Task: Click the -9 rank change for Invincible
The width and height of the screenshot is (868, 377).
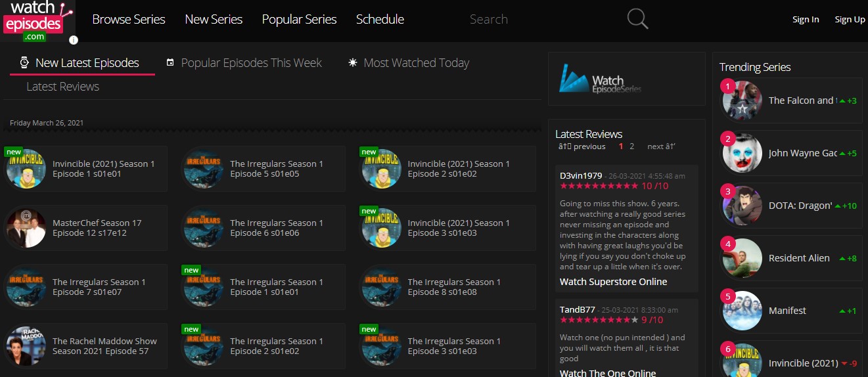Action: click(x=848, y=363)
